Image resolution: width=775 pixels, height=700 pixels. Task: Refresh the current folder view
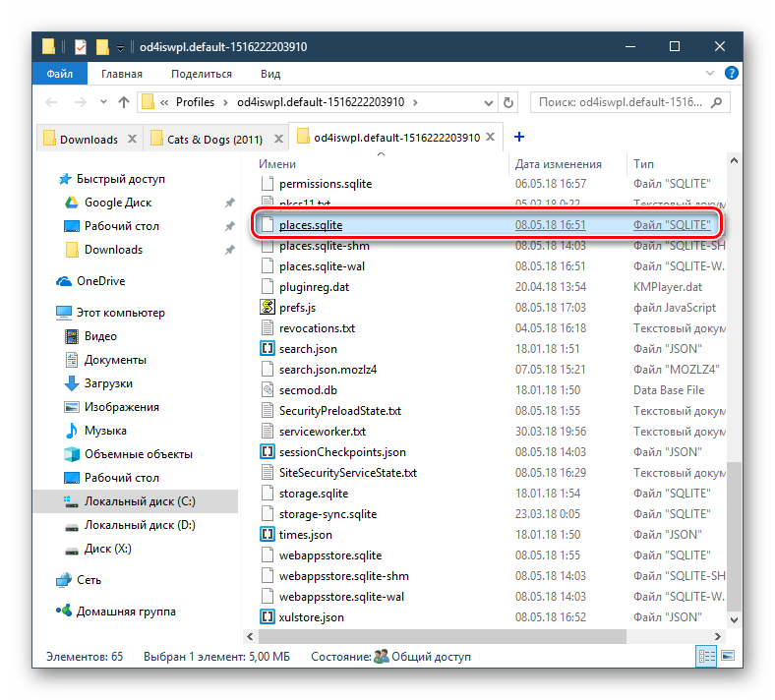coord(508,103)
